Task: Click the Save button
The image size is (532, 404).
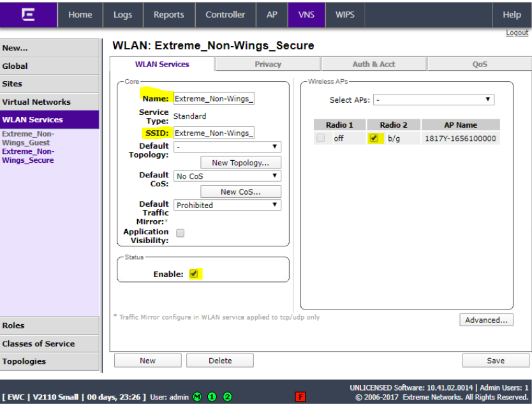Action: coord(496,361)
